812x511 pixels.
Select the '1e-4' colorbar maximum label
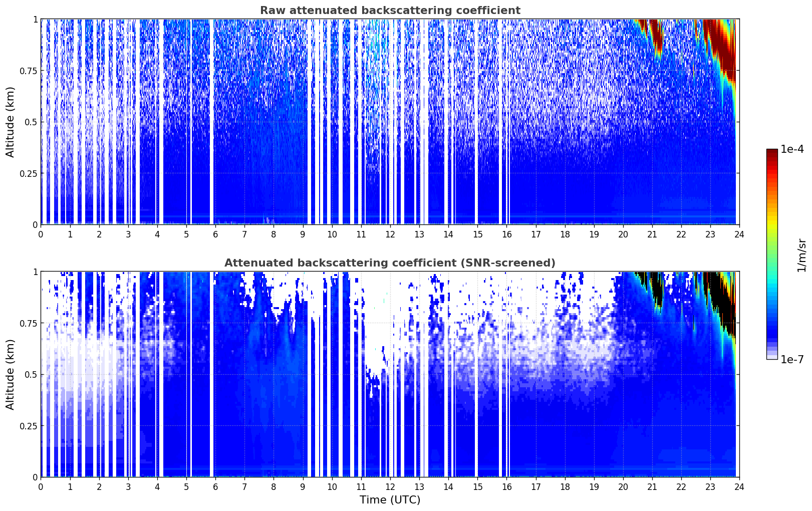coord(792,149)
